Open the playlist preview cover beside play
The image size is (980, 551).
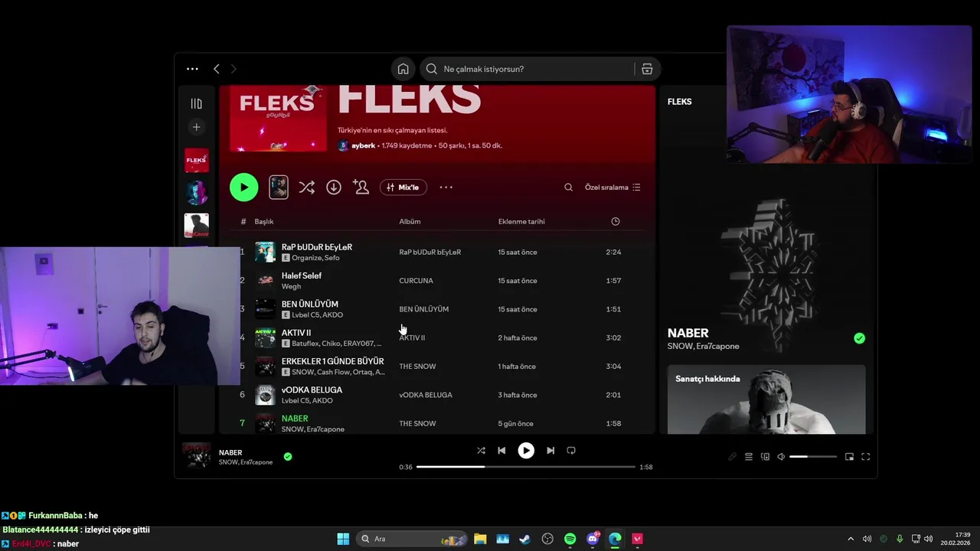(x=279, y=187)
